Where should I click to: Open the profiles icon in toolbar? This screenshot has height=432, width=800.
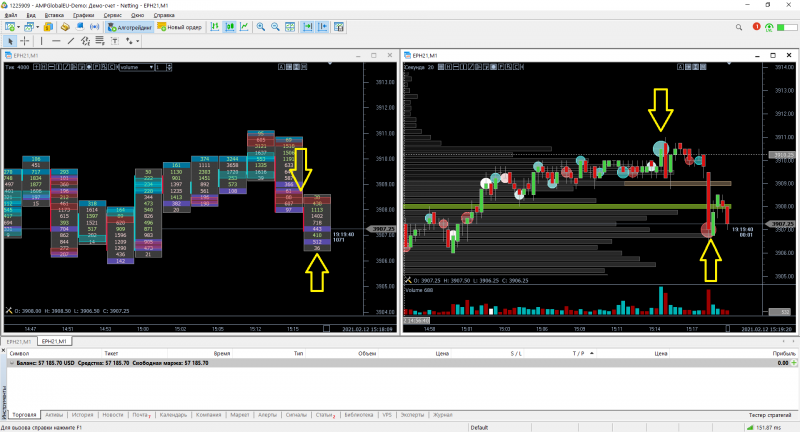click(x=29, y=27)
